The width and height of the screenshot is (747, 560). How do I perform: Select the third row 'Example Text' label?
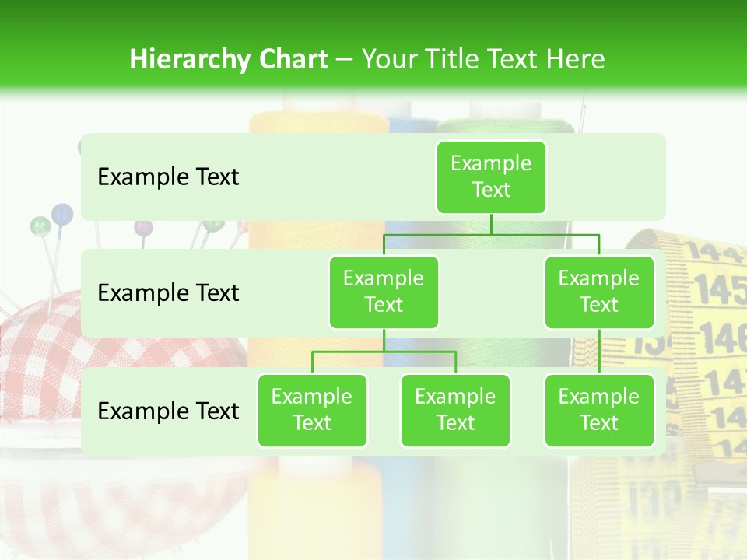click(x=168, y=411)
